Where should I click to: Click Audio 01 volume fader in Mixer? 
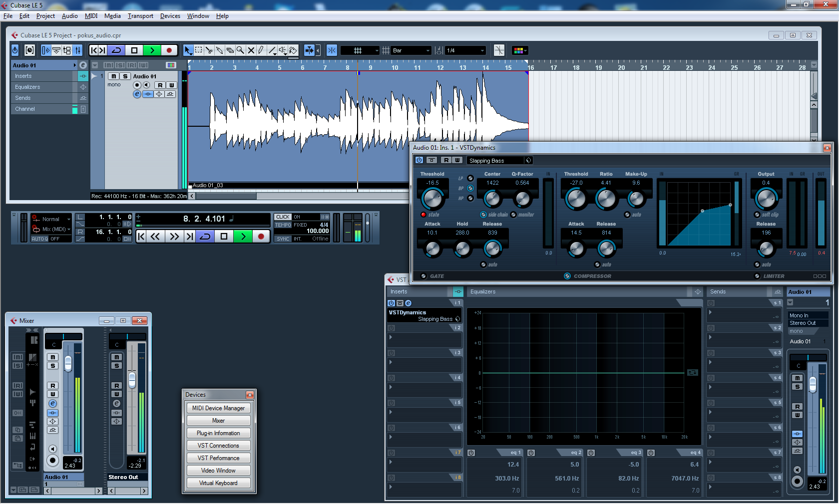(68, 364)
